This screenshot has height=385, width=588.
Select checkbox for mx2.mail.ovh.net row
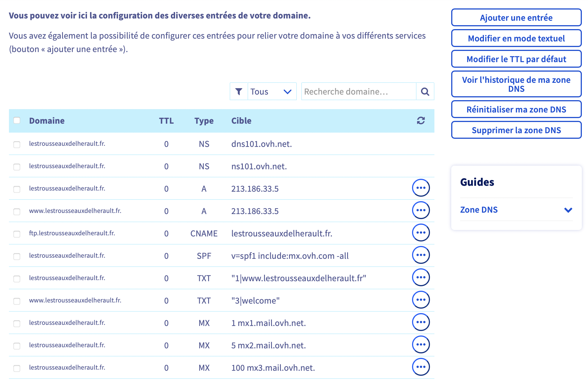(x=17, y=346)
